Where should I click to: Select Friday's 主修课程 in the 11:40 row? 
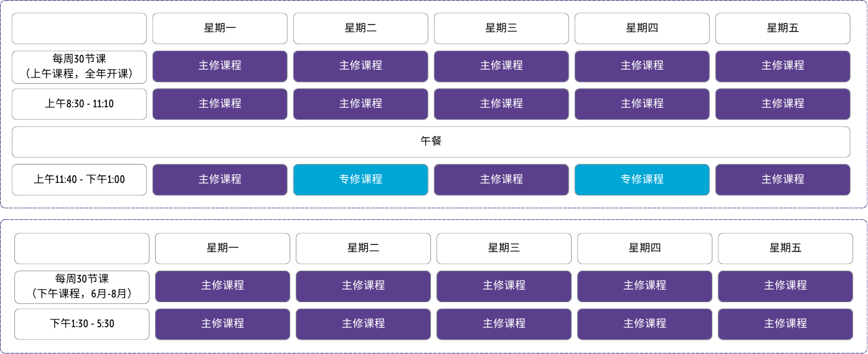click(x=783, y=179)
